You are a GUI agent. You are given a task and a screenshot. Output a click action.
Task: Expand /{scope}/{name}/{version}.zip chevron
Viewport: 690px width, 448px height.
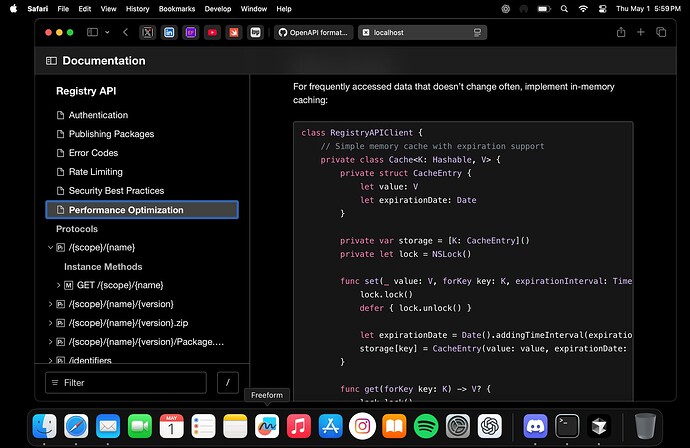coord(50,323)
